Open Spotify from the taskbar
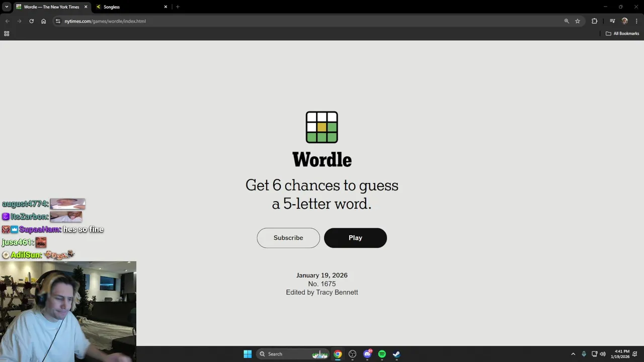 [382, 354]
